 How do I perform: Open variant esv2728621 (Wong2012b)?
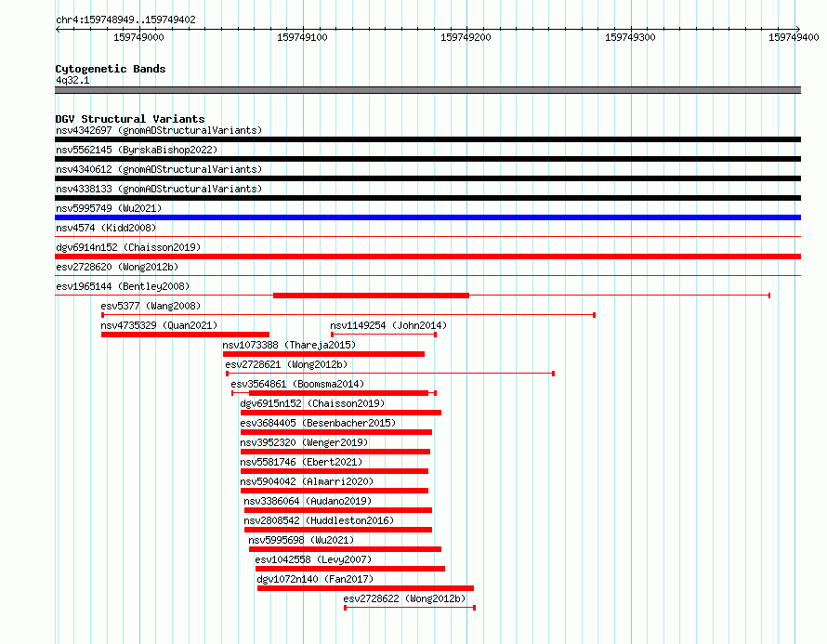click(x=286, y=364)
